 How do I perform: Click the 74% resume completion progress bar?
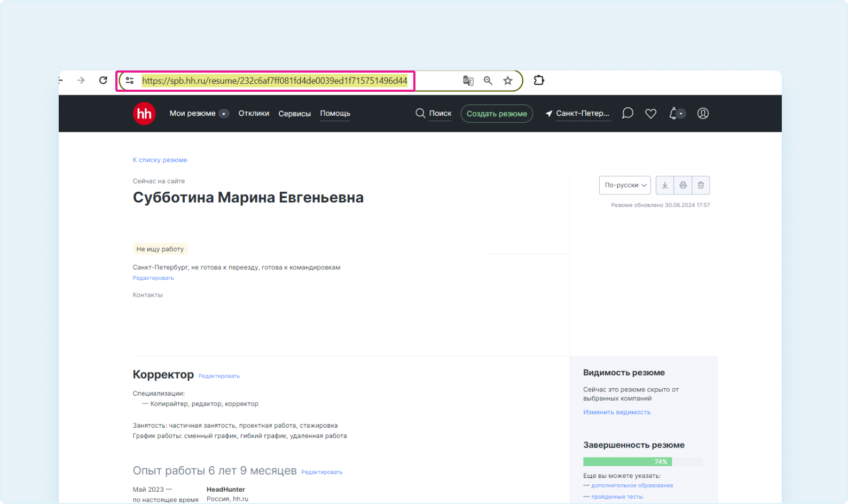click(x=643, y=462)
